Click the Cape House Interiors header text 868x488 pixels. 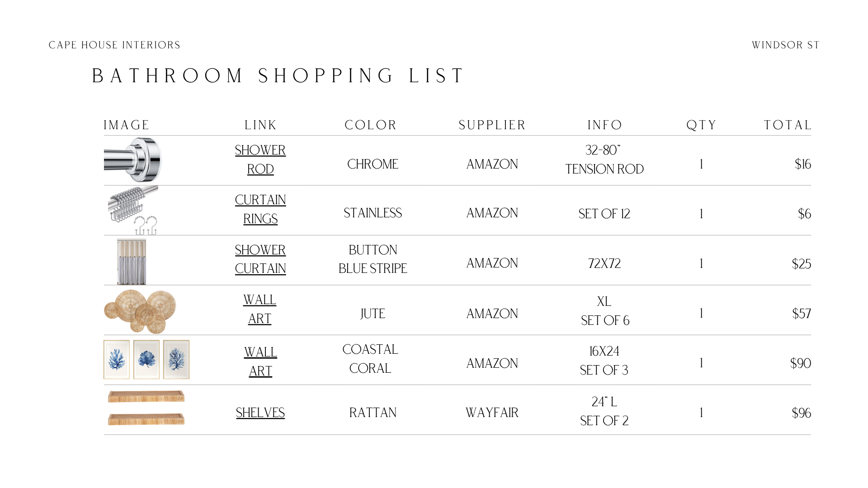[x=114, y=45]
